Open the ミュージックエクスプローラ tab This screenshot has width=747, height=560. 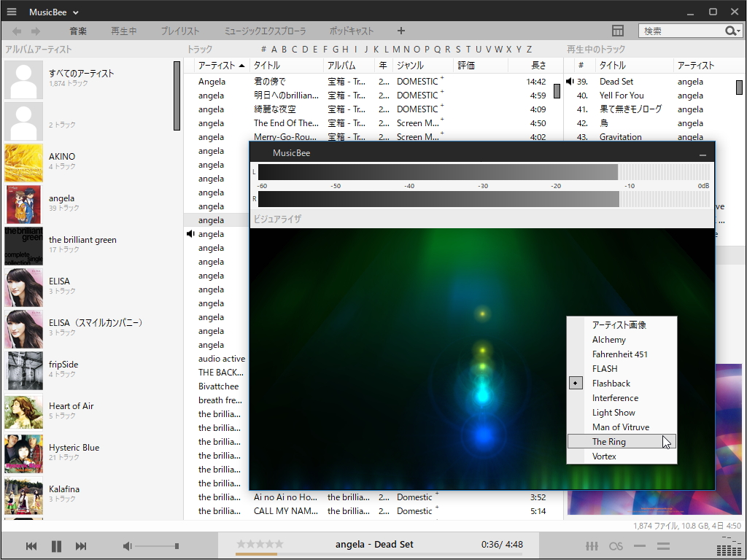(x=266, y=31)
